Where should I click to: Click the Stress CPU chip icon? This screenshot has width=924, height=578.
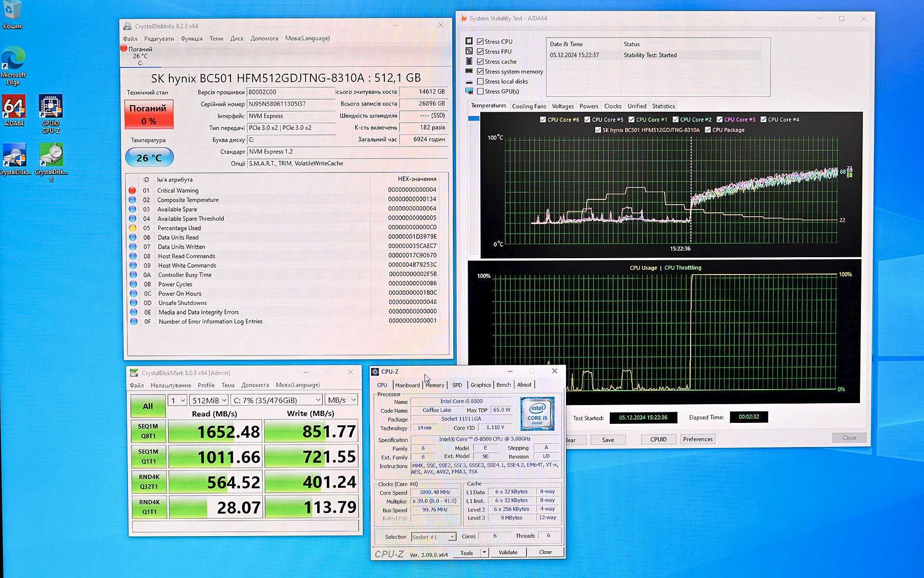[x=469, y=41]
